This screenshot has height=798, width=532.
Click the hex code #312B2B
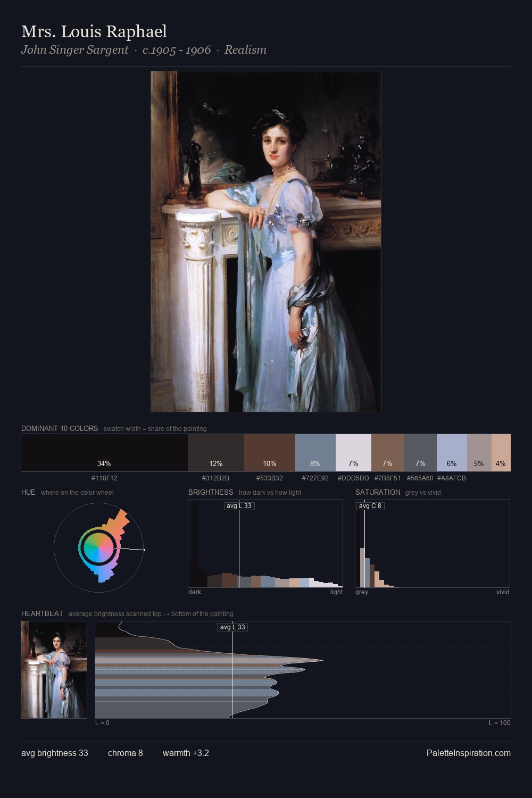coord(215,478)
